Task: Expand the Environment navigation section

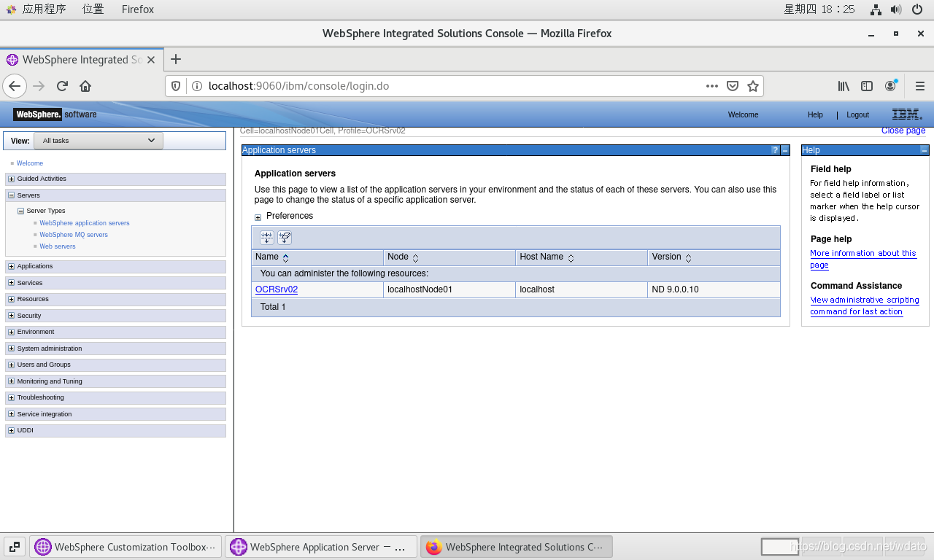Action: coord(11,332)
